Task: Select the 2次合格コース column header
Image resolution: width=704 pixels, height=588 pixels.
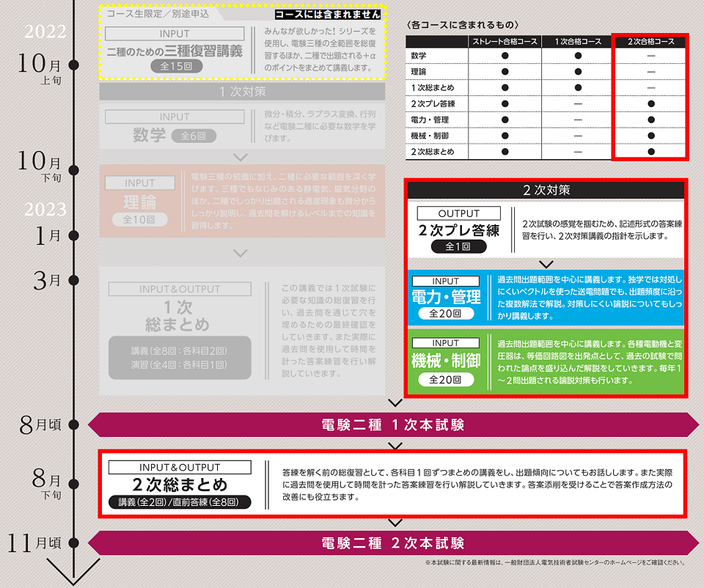Action: [x=650, y=42]
